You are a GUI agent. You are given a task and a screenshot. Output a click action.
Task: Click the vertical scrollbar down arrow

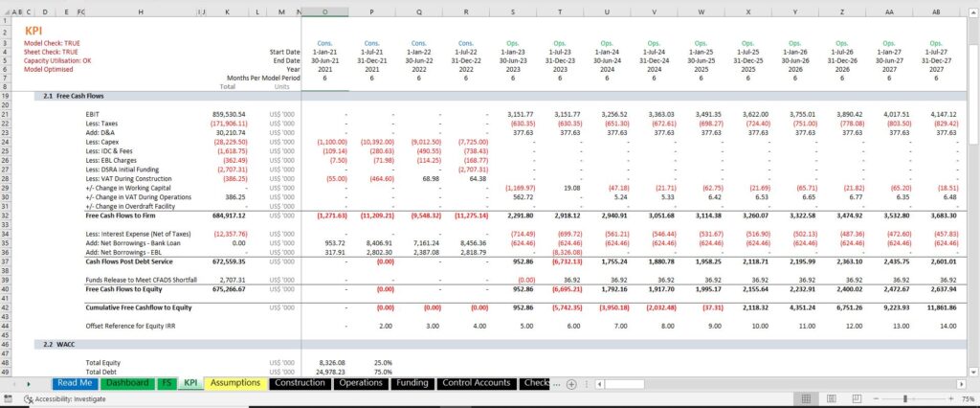point(975,372)
